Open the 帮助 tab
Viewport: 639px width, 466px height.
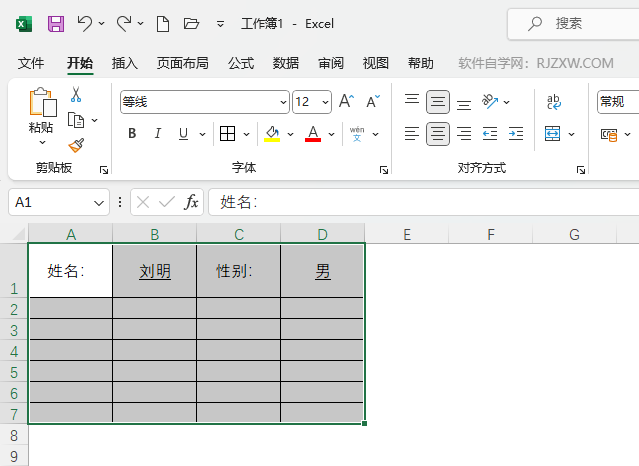coord(421,63)
